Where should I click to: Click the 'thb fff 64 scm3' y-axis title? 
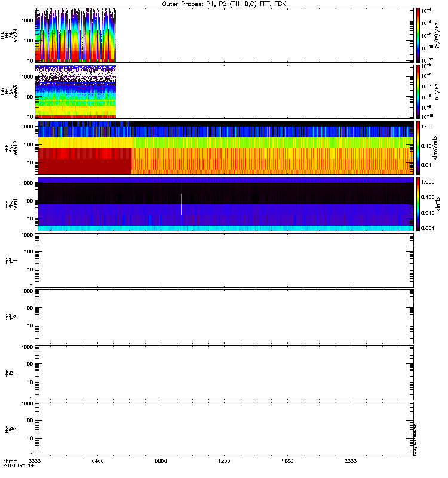point(9,91)
